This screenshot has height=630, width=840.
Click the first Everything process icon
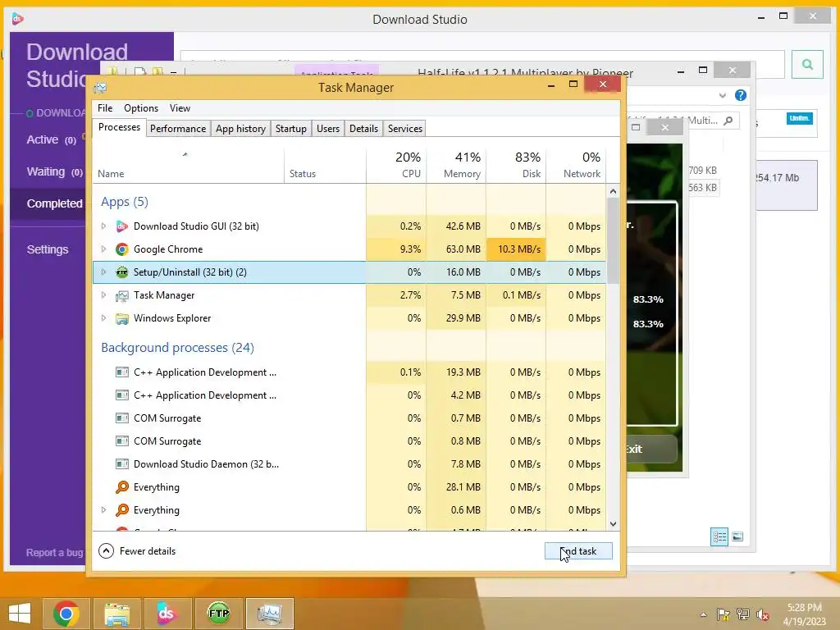click(x=122, y=487)
